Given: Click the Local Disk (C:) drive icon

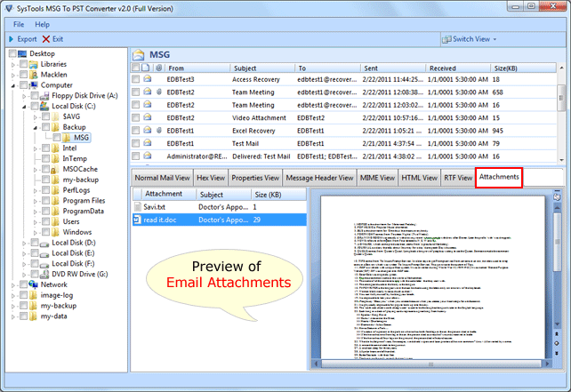Looking at the screenshot, I should [44, 106].
